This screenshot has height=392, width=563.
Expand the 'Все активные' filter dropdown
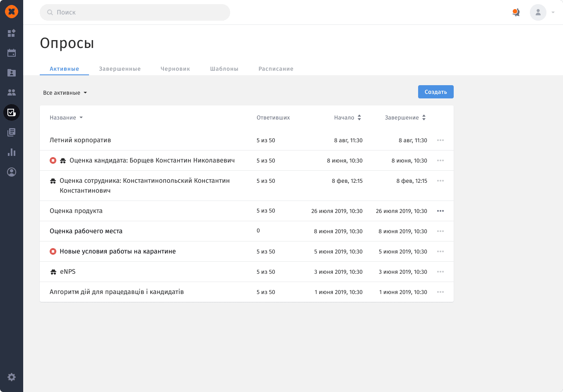click(65, 93)
